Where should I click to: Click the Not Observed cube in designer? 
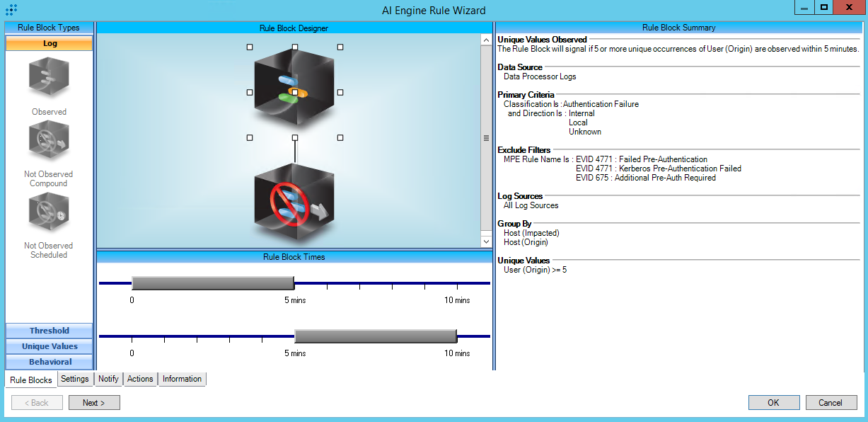click(x=294, y=202)
